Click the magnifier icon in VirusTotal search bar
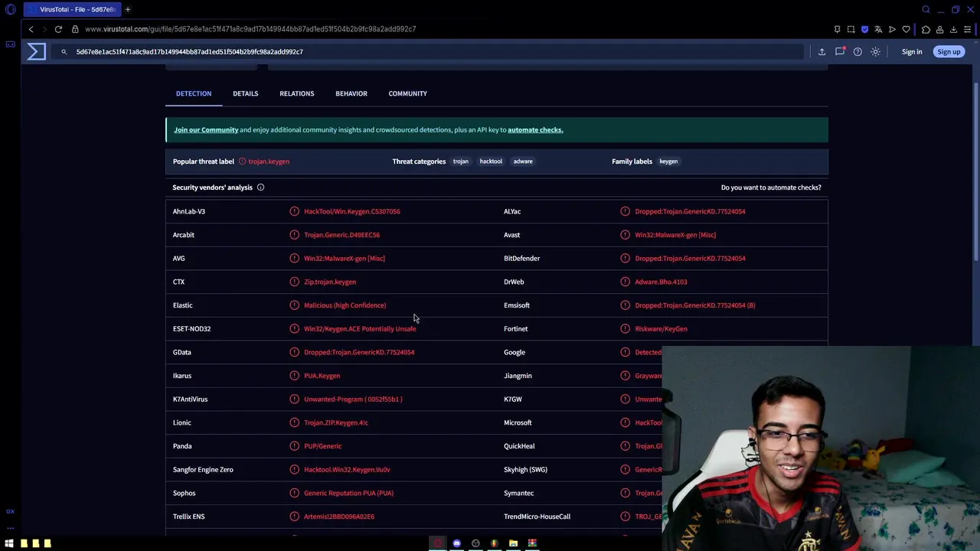 tap(64, 52)
